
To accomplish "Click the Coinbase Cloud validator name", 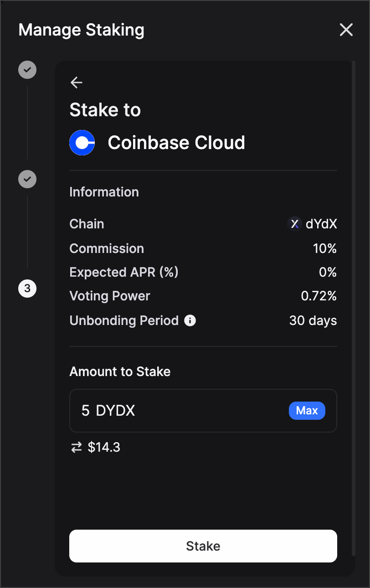I will [x=176, y=143].
